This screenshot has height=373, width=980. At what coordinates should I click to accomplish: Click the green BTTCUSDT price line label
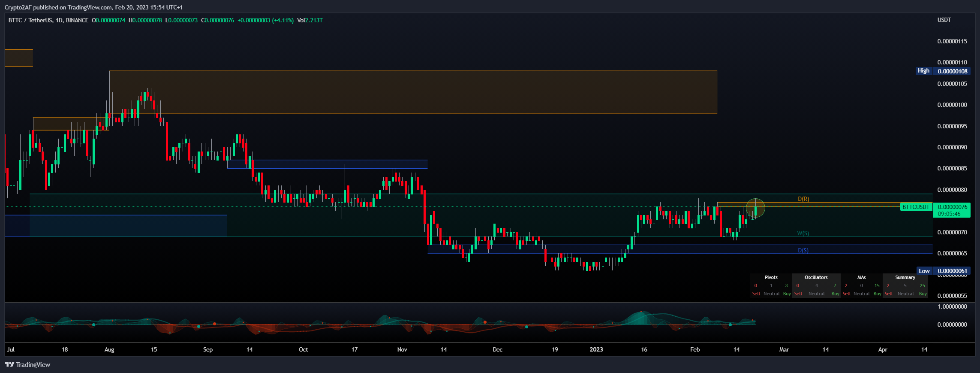click(x=916, y=207)
